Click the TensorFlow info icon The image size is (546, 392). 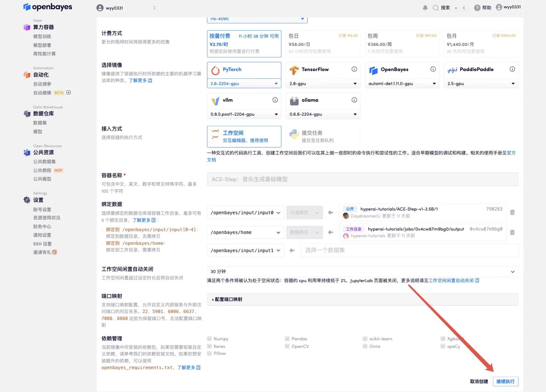click(x=354, y=69)
